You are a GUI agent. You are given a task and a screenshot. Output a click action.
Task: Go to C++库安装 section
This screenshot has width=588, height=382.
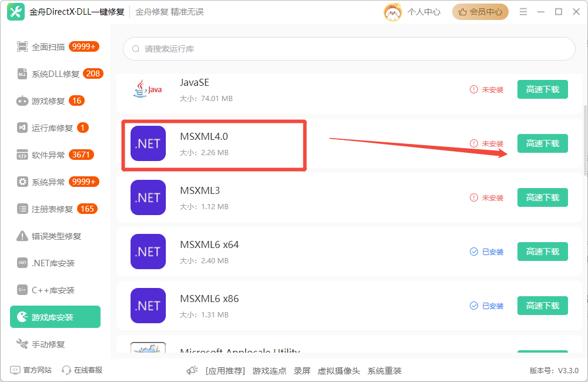55,290
